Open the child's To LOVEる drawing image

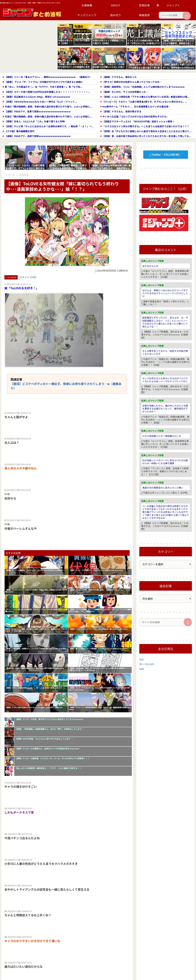tap(54, 330)
